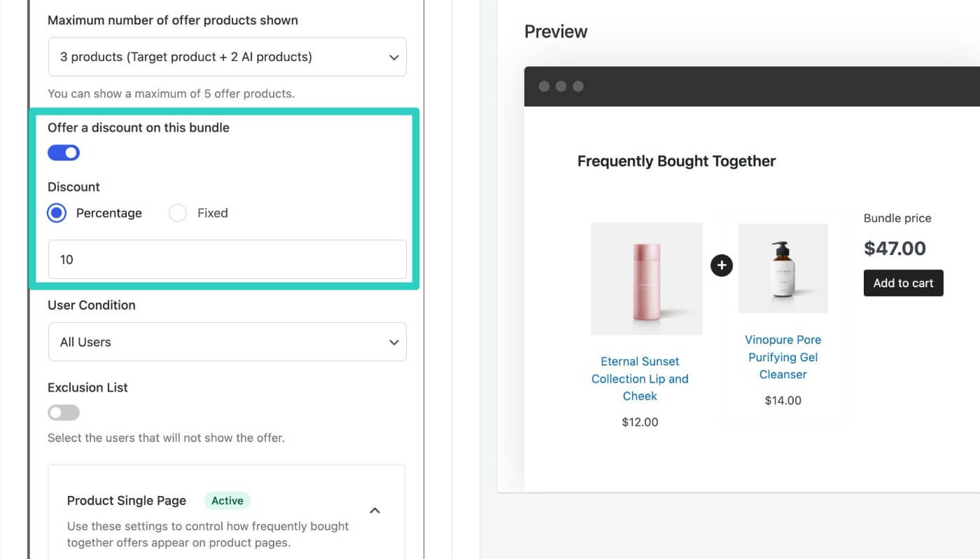
Task: Click the $47.00 bundle price
Action: click(x=895, y=248)
